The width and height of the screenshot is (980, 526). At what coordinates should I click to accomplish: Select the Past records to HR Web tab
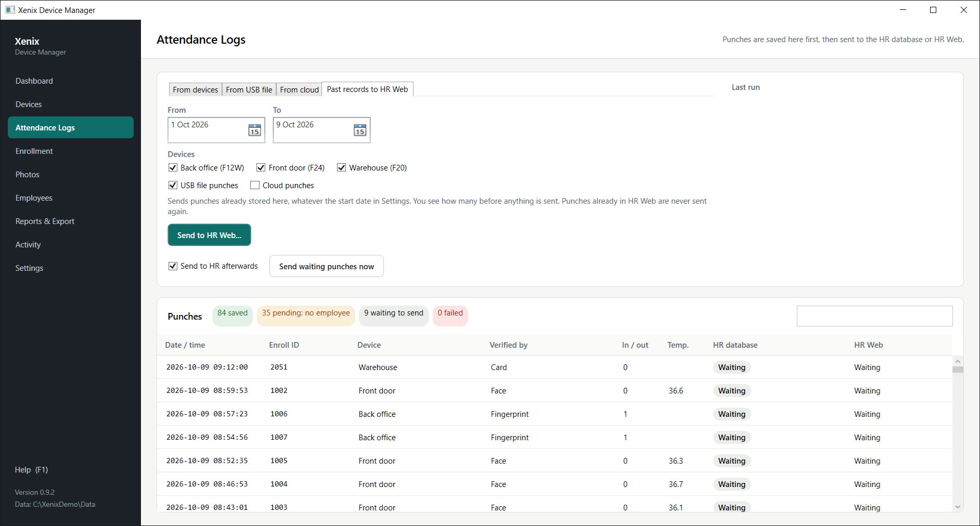click(x=368, y=89)
